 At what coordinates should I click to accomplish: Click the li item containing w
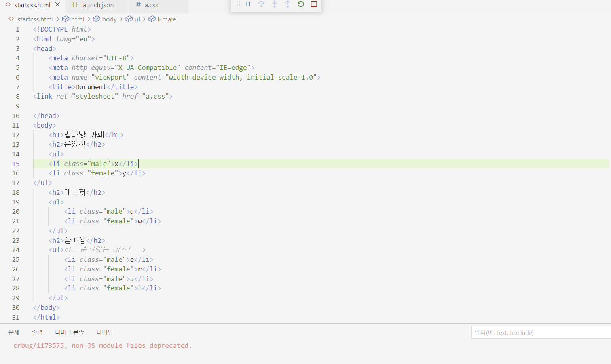112,221
